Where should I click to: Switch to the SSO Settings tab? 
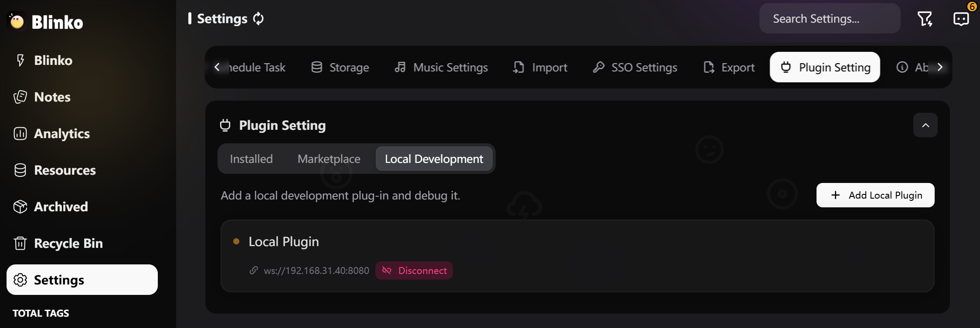pos(635,67)
